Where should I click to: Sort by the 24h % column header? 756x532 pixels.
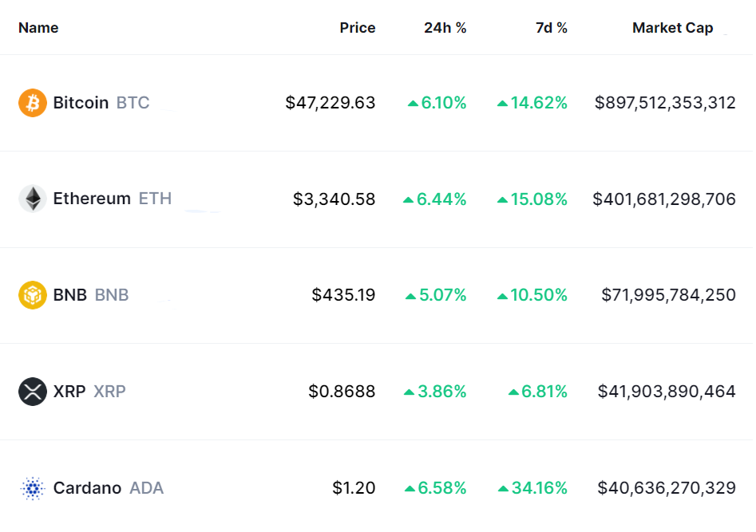[445, 28]
